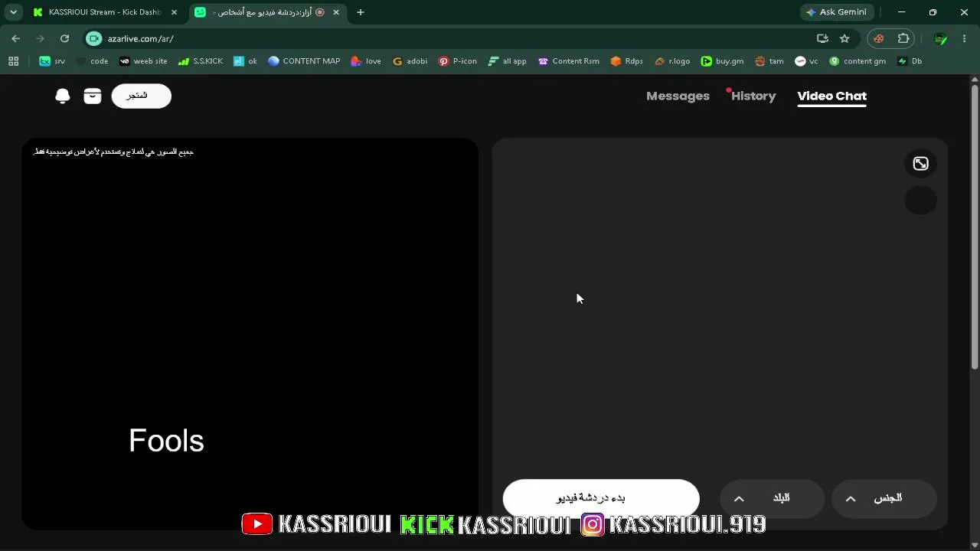This screenshot has height=551, width=980.
Task: Select the Video Chat tab
Action: click(x=831, y=96)
